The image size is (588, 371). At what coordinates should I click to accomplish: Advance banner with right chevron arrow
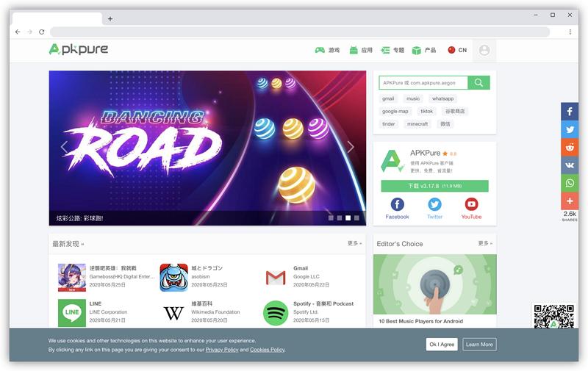tap(351, 147)
